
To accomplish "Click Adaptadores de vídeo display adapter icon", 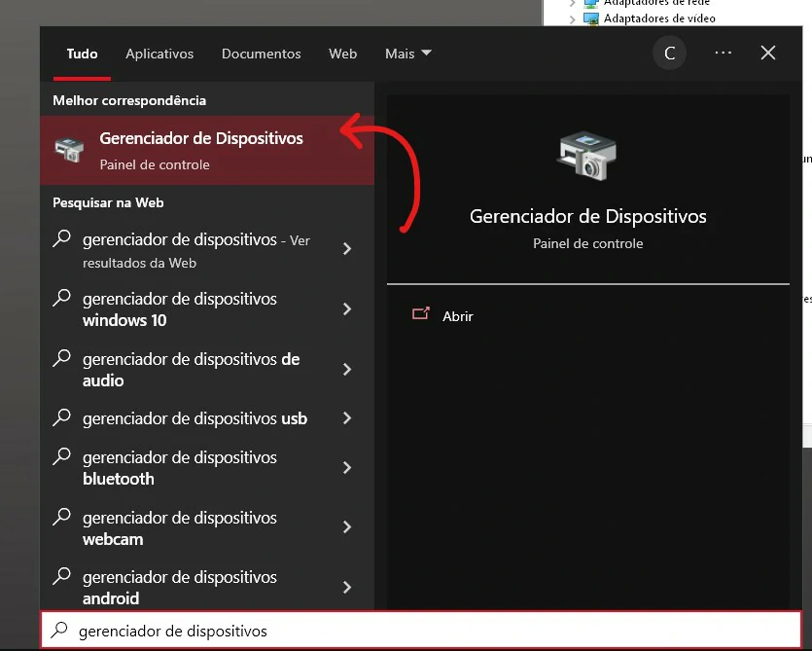I will 591,19.
